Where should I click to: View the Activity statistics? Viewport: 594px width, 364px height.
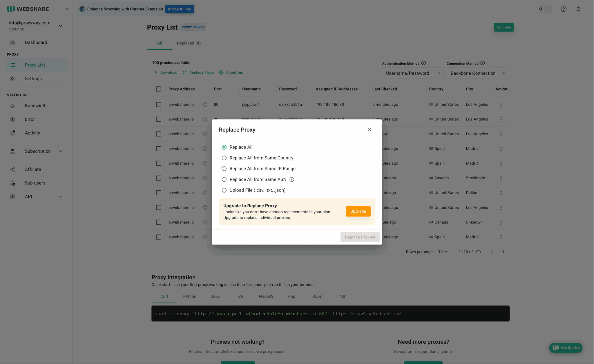coord(32,133)
